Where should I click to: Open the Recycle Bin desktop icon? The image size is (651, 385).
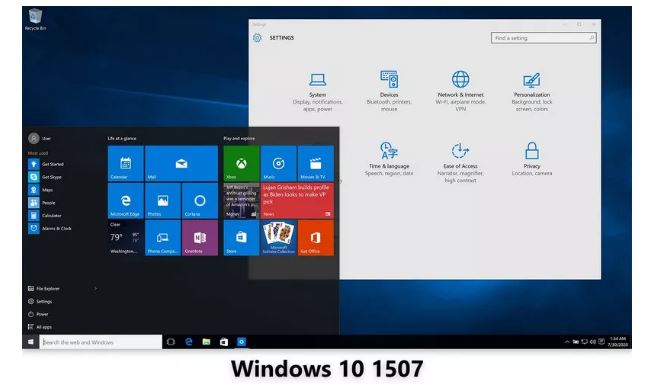pyautogui.click(x=35, y=20)
